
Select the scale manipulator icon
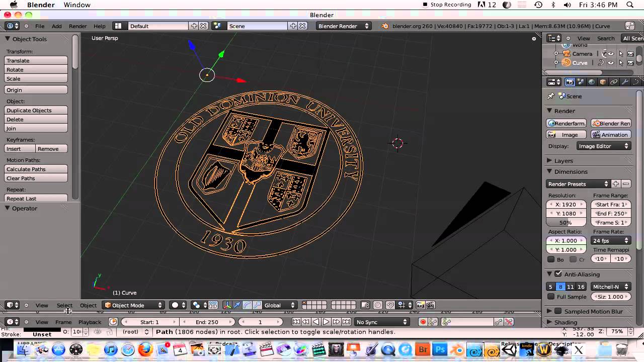[257, 305]
